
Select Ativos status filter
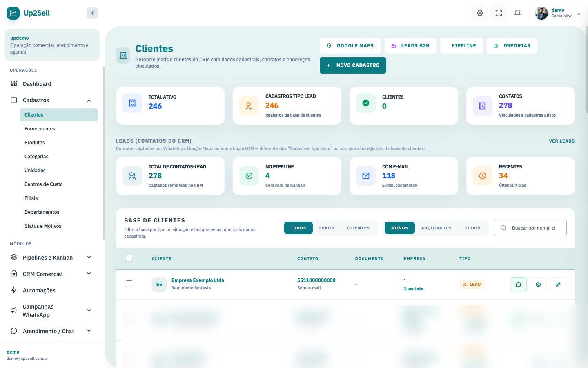(x=400, y=228)
